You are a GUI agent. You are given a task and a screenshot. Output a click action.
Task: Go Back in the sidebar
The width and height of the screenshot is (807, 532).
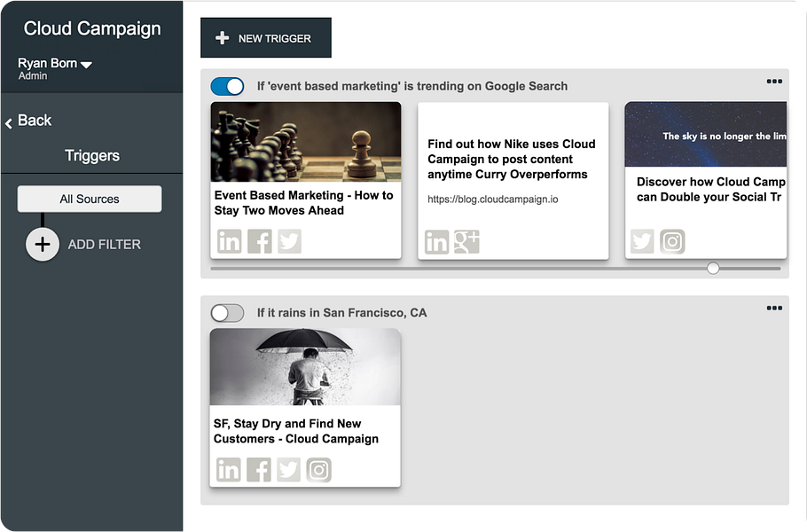tap(28, 121)
